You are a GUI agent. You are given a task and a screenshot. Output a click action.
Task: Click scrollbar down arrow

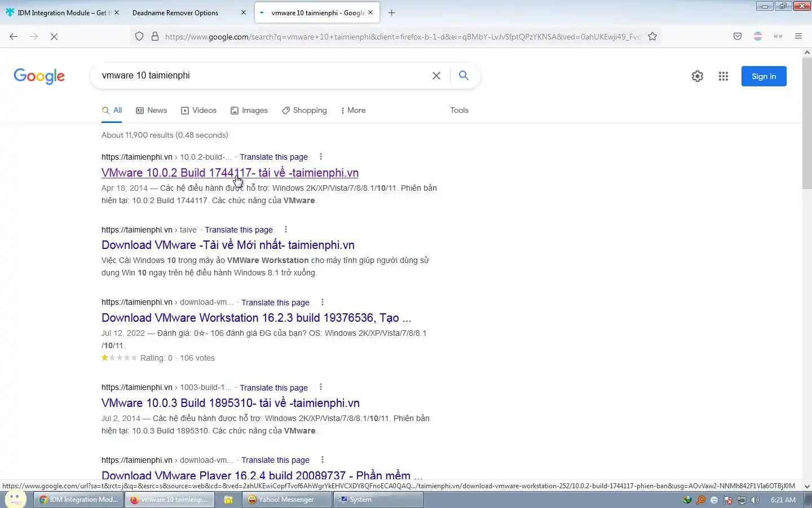(807, 486)
